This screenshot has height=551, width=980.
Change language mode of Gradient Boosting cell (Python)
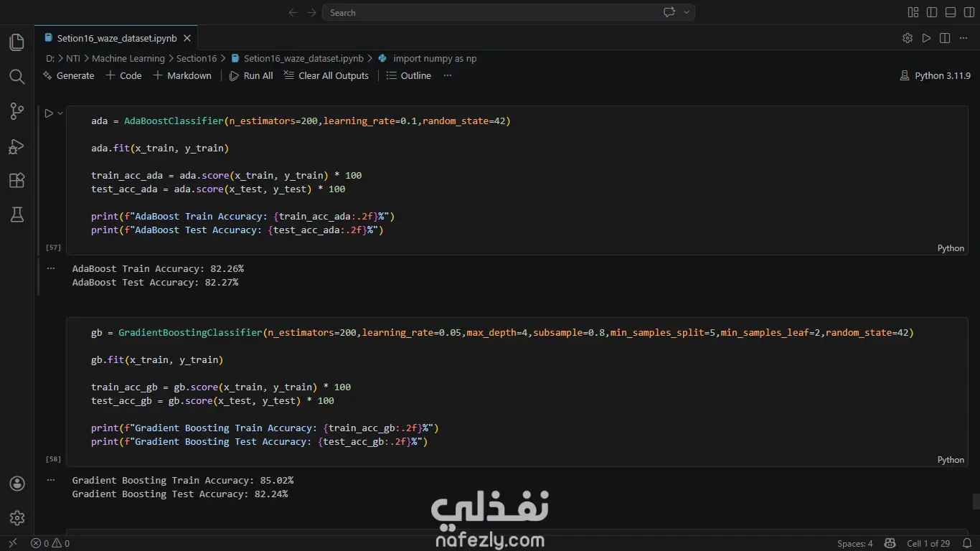[x=951, y=459]
